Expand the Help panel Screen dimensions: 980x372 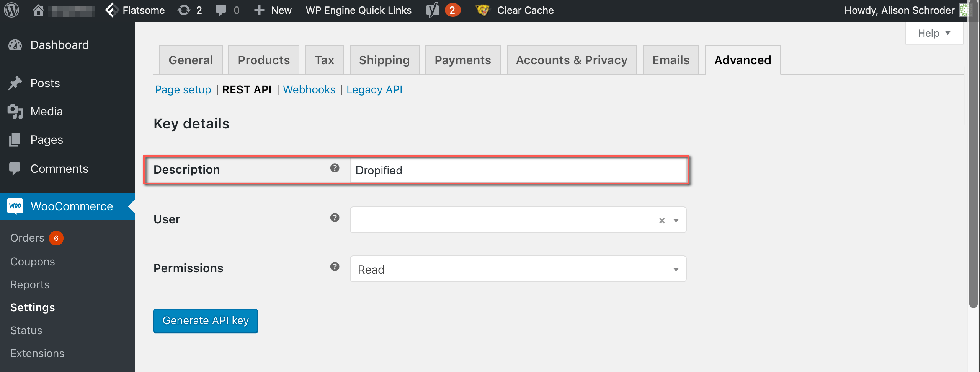coord(934,33)
